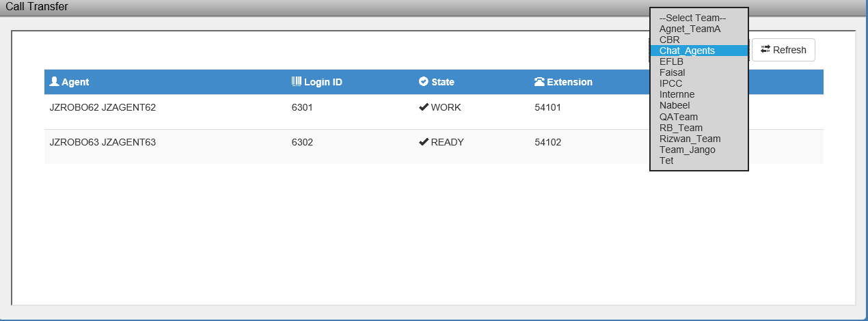Viewport: 868px width, 321px height.
Task: Select EFLB team option
Action: pyautogui.click(x=671, y=61)
